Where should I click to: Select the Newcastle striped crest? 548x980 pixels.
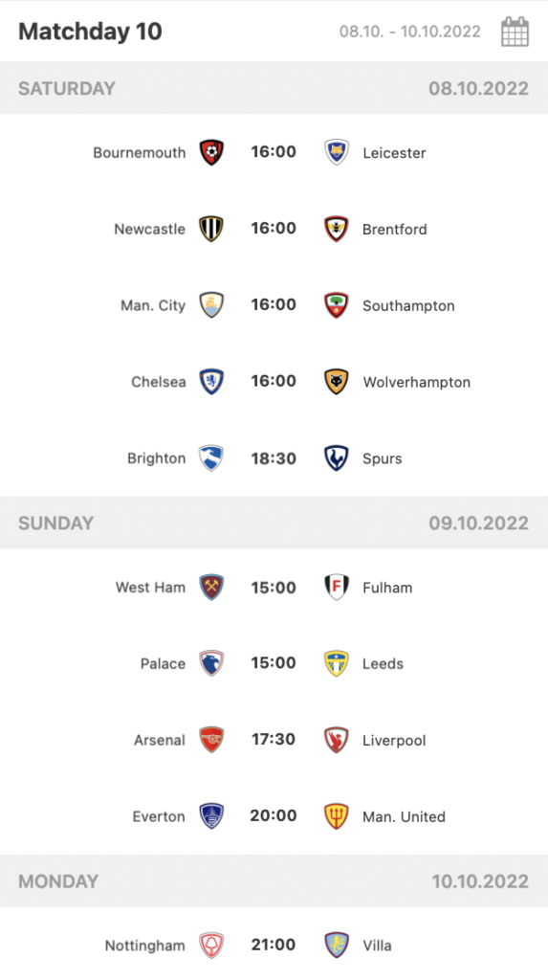coord(211,229)
